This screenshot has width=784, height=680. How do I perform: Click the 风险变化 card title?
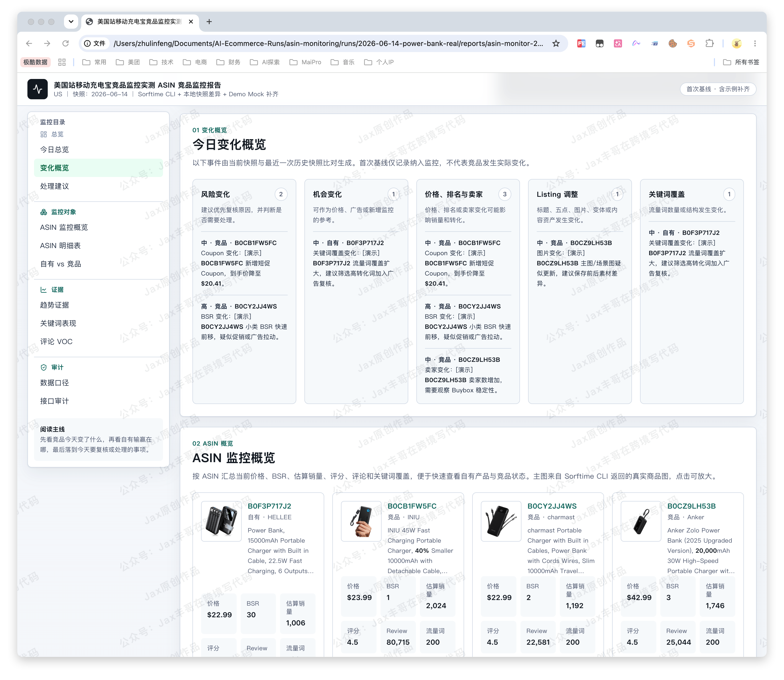click(x=216, y=194)
